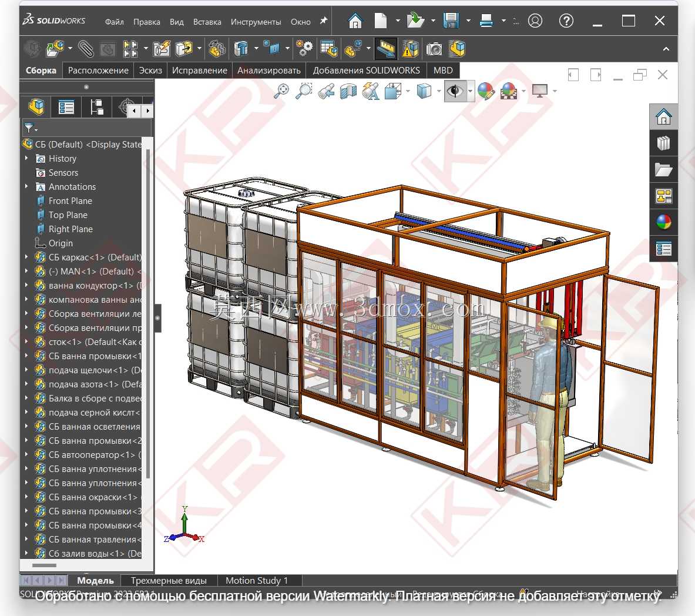
Task: Switch to the Анализировать tab
Action: tap(268, 70)
